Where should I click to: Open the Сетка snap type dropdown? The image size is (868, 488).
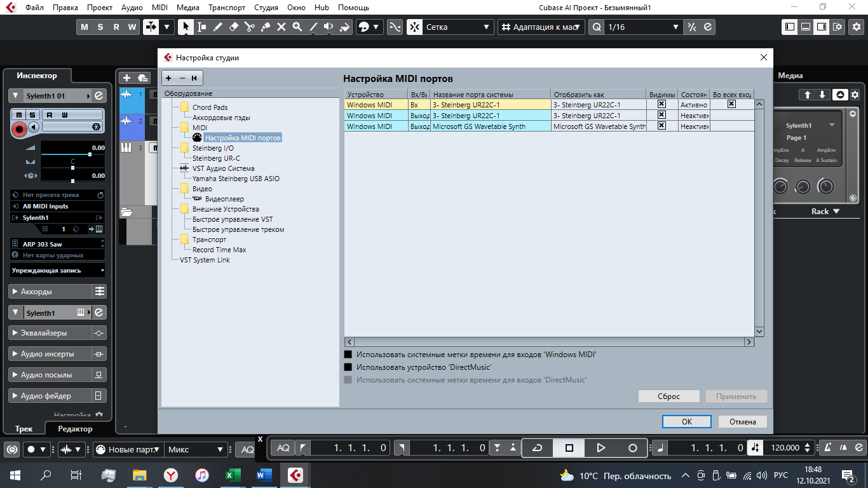[459, 27]
